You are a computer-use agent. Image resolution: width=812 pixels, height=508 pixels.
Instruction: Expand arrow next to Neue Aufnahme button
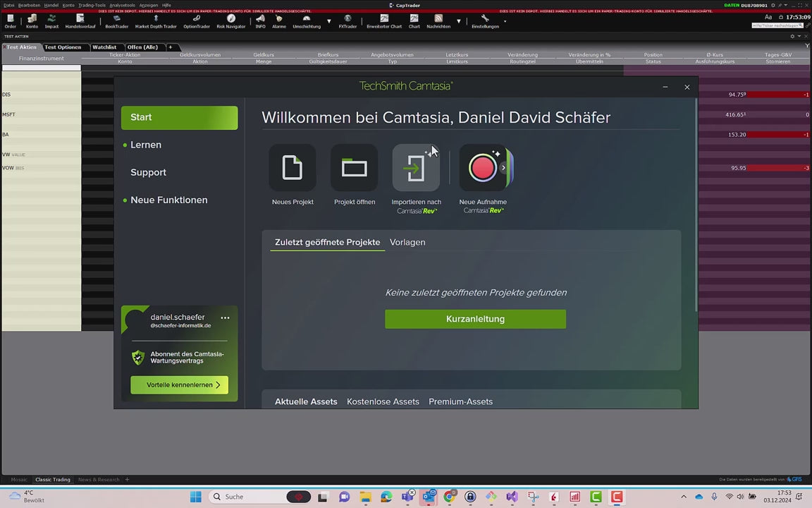click(x=503, y=167)
